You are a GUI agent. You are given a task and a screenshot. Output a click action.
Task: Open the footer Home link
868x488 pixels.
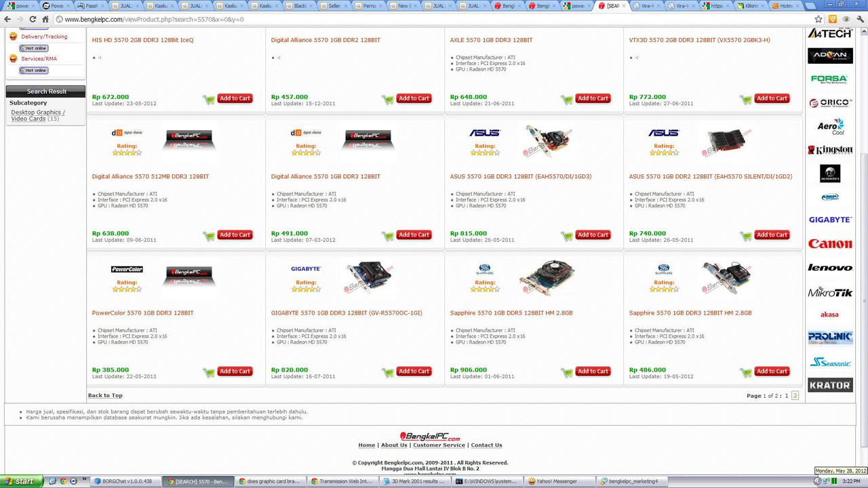[x=367, y=445]
